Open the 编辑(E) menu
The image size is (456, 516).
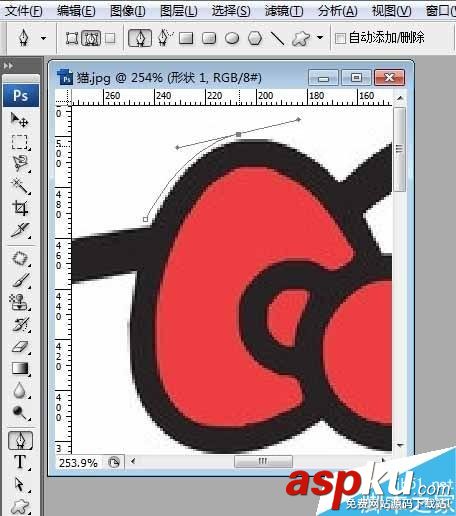point(76,11)
